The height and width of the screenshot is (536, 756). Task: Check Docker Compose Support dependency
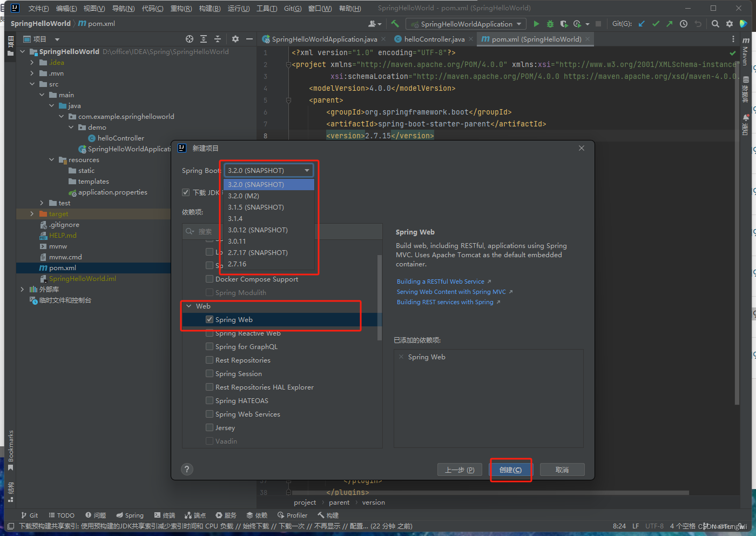[210, 279]
